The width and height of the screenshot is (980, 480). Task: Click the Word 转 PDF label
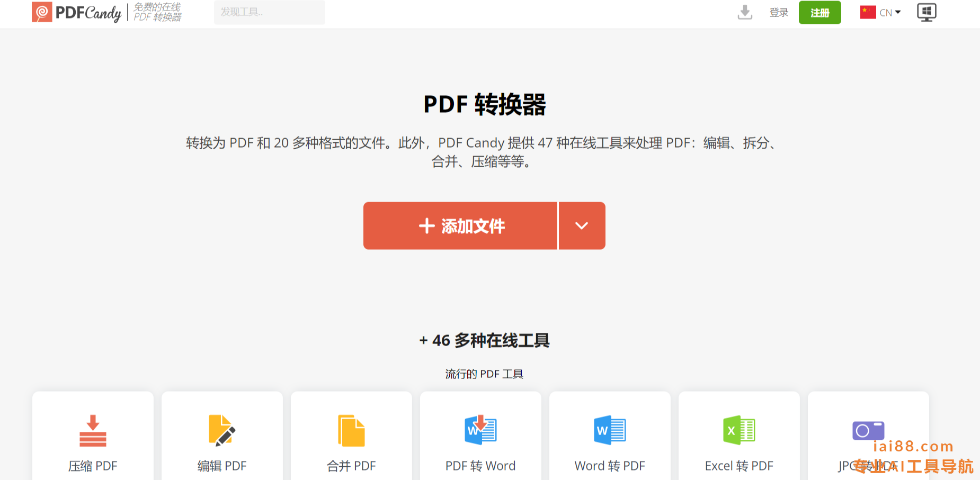(x=610, y=466)
